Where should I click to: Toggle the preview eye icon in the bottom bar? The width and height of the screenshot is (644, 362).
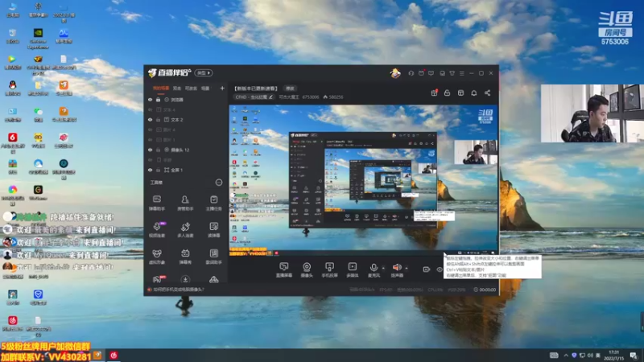tap(440, 269)
